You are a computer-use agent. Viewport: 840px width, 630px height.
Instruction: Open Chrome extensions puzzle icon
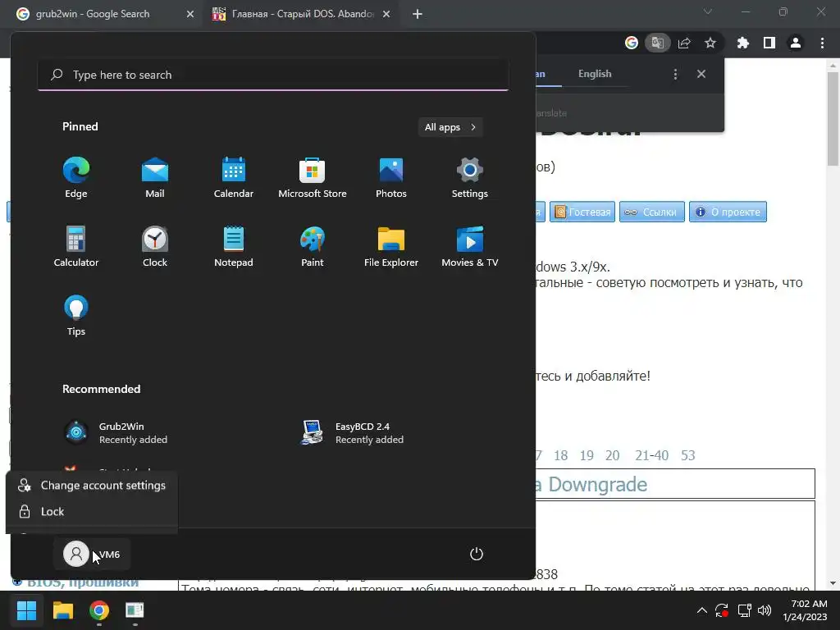point(743,43)
